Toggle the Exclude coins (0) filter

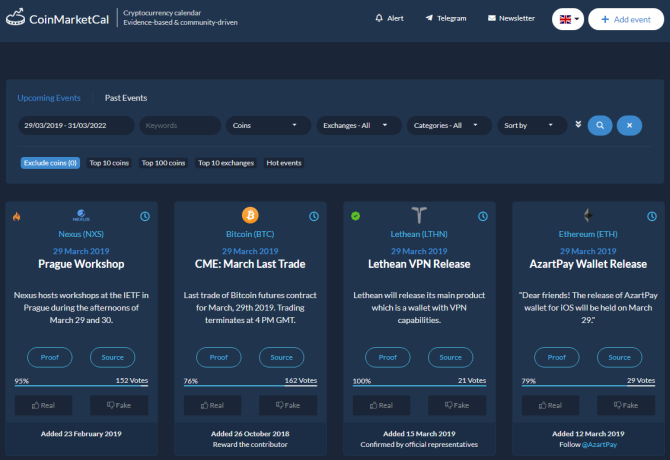[x=50, y=163]
